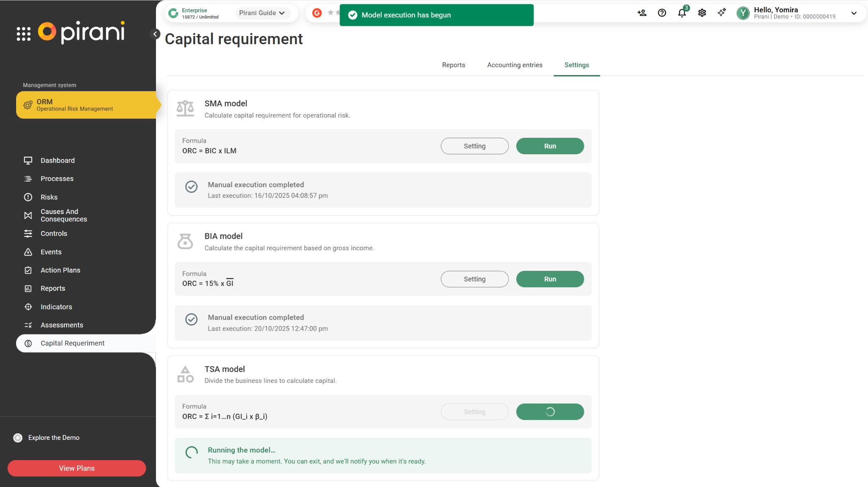Open the apps grid launcher icon
Viewport: 868px width, 487px height.
pos(24,33)
